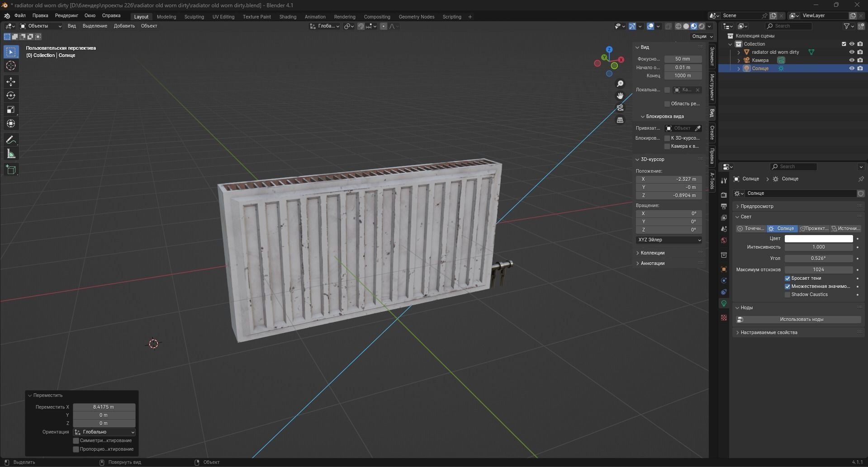The width and height of the screenshot is (868, 467).
Task: Toggle X-ray mode in viewport header
Action: pyautogui.click(x=668, y=26)
